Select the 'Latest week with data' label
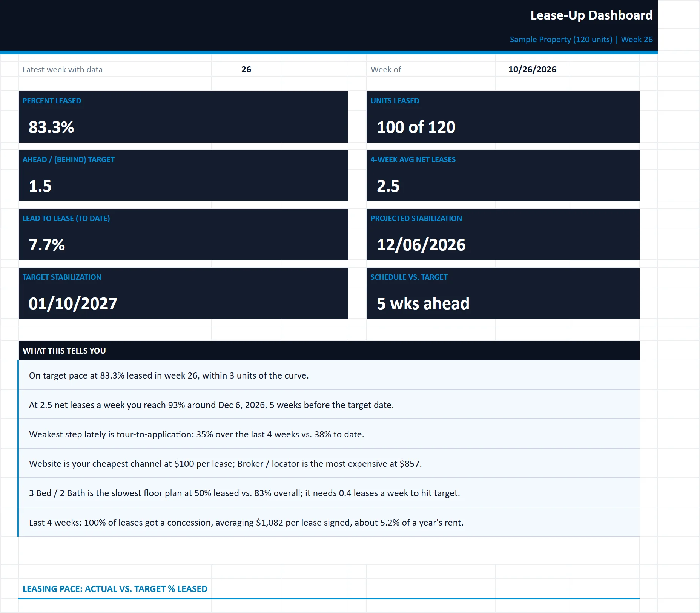The image size is (700, 613). 63,70
